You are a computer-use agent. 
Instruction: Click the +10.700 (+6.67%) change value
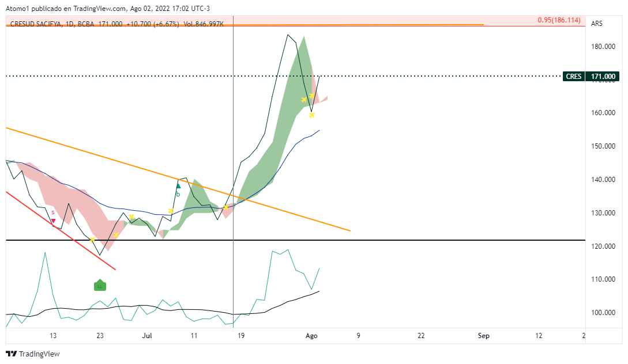[x=153, y=24]
